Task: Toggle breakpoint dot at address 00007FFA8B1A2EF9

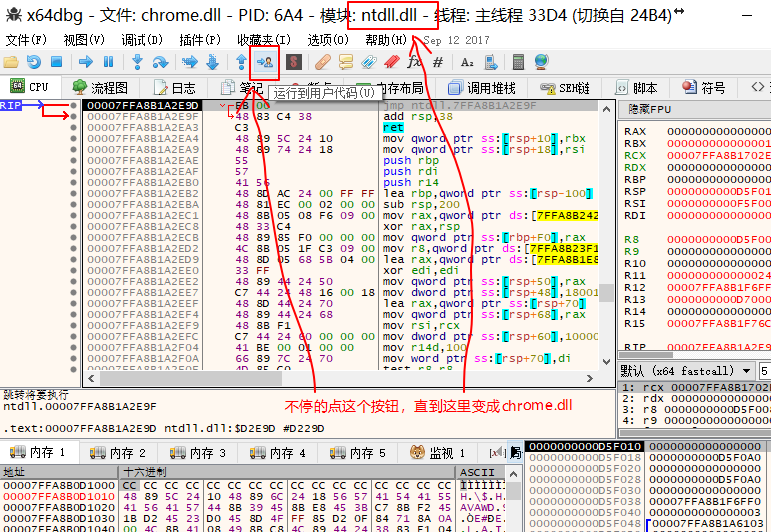Action: tap(73, 325)
